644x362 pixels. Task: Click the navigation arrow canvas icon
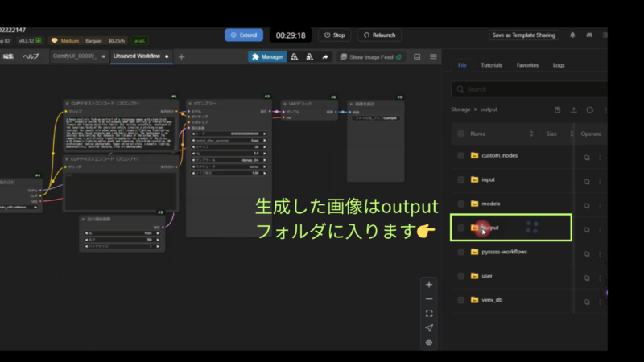429,328
